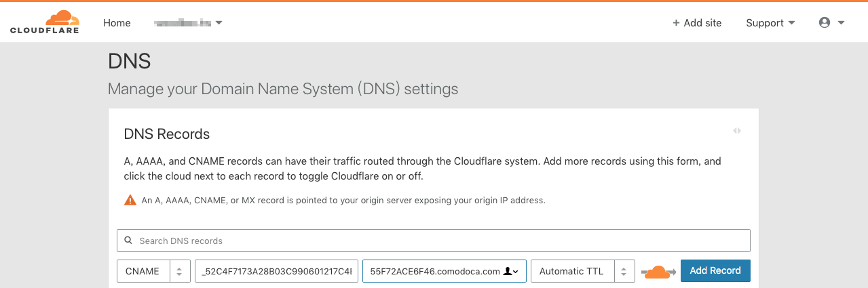Click the caret next to account avatar
The width and height of the screenshot is (868, 288).
841,23
